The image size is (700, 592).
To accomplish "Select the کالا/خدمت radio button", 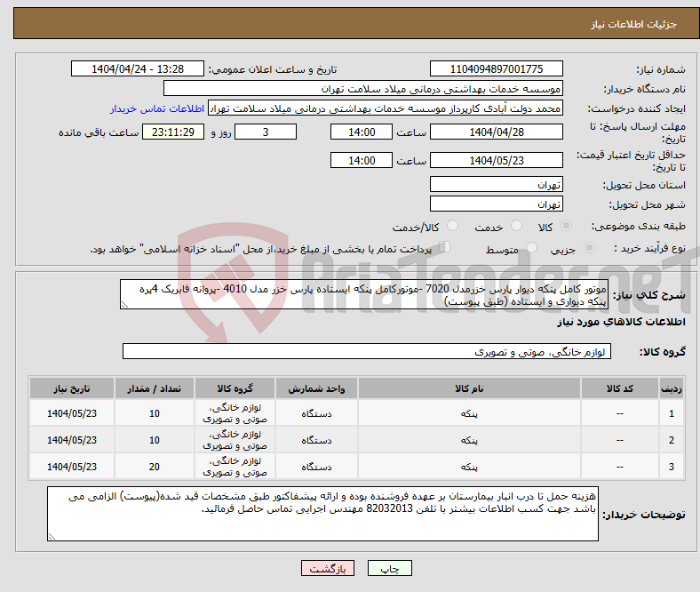I will coord(453,226).
